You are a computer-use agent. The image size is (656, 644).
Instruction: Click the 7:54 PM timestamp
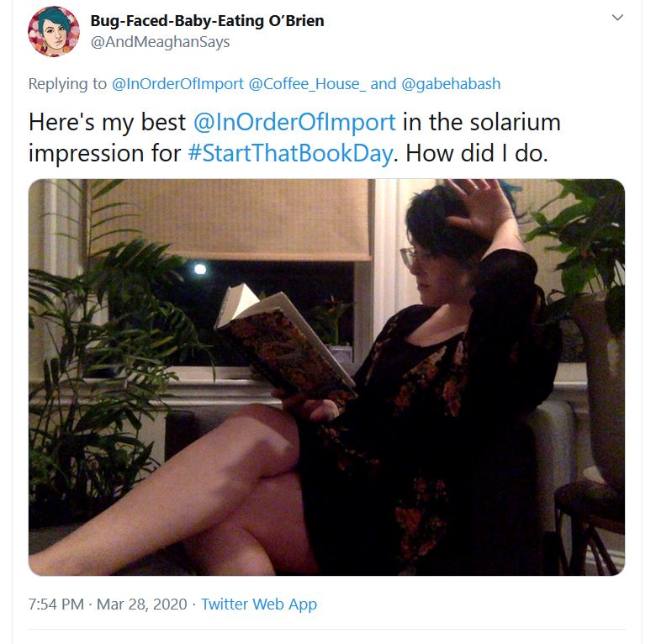coord(56,604)
